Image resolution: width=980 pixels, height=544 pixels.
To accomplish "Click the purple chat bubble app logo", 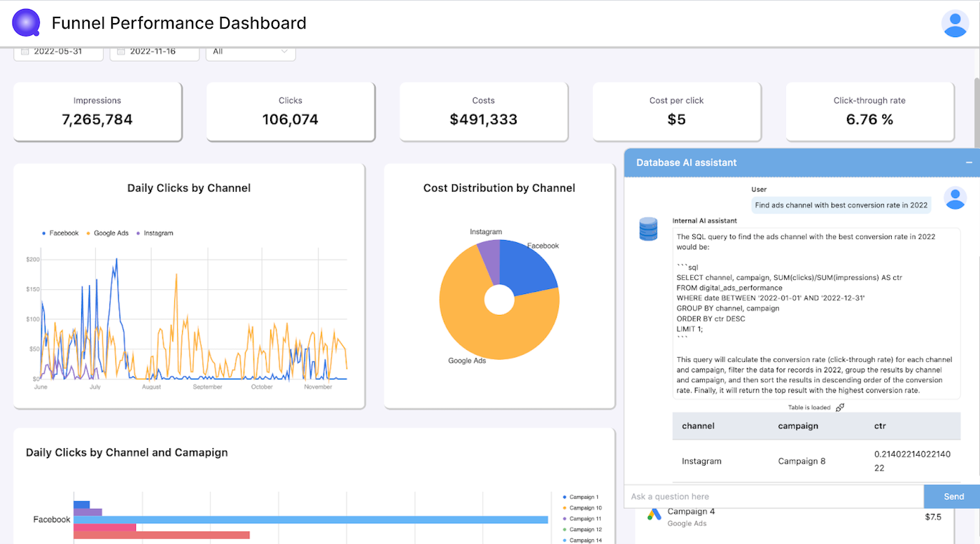I will (x=25, y=22).
